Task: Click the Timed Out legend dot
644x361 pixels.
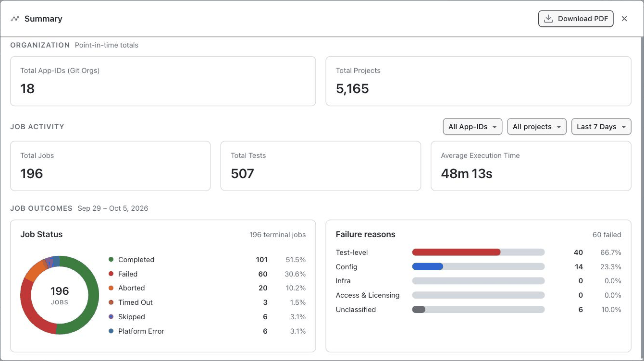Action: coord(111,302)
